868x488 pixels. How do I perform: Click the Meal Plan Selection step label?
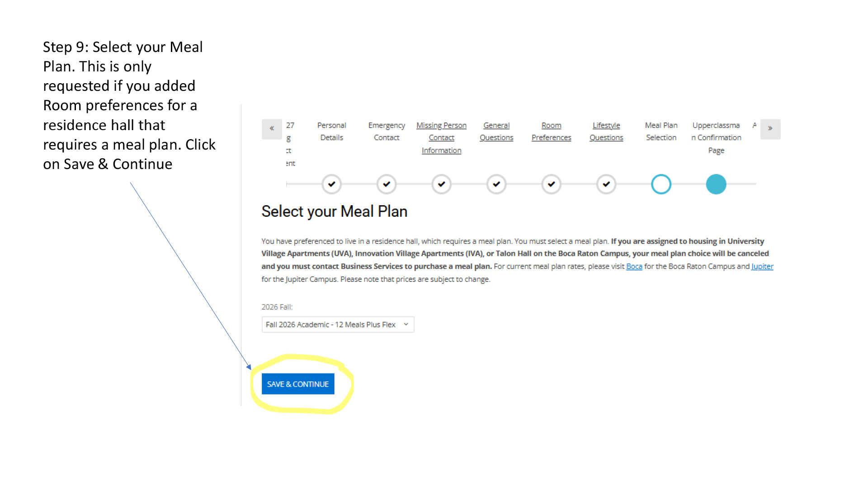[x=661, y=131]
